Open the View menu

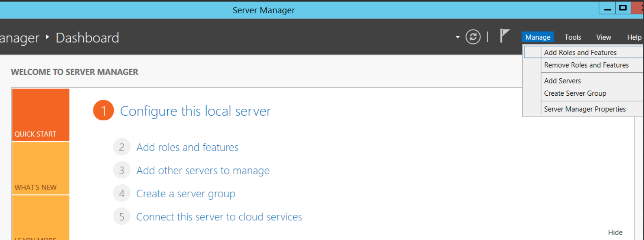(x=603, y=37)
